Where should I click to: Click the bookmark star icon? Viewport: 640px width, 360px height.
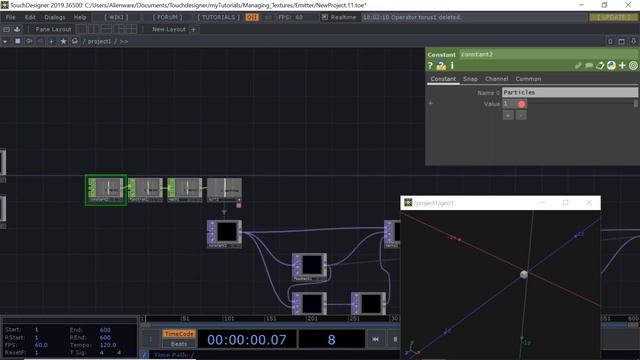(63, 41)
